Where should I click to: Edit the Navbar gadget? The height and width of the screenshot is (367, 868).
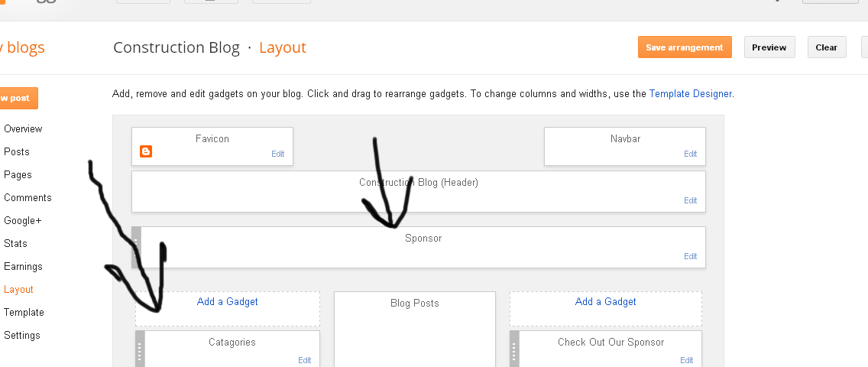tap(690, 154)
